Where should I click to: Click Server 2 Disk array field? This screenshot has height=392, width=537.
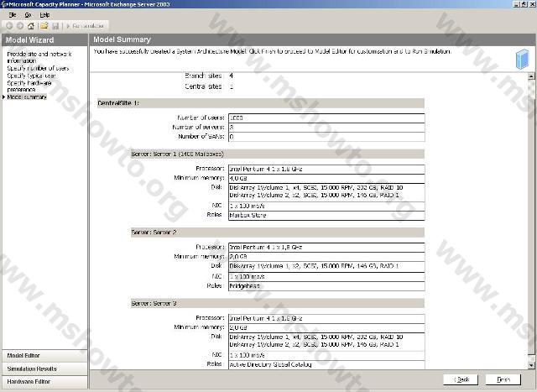coord(326,266)
